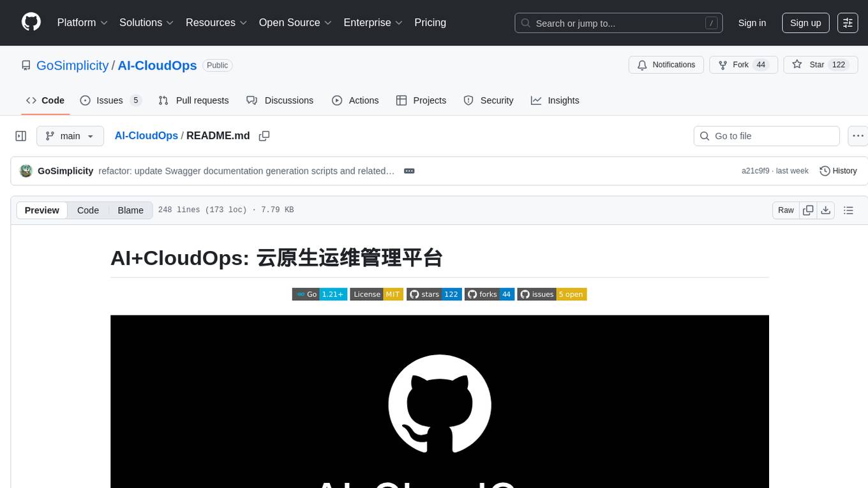Download the raw file
Screen dimensions: 868x488
point(825,210)
